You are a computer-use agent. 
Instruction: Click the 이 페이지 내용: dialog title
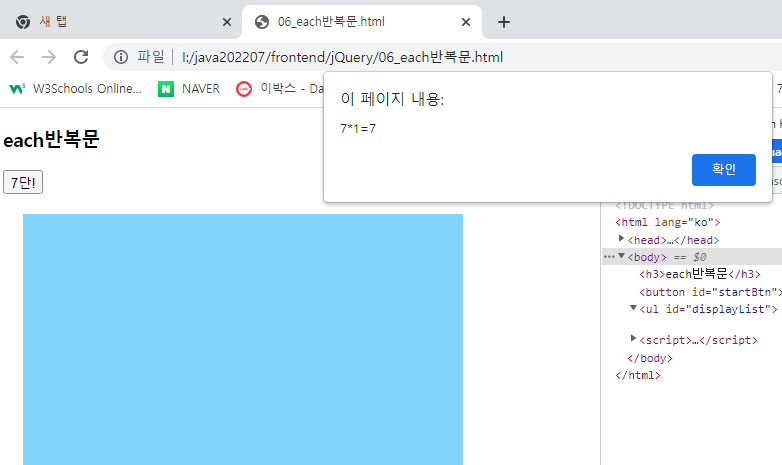click(x=392, y=99)
